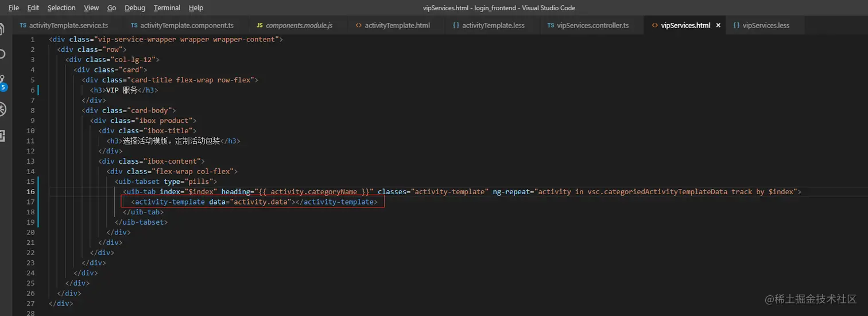Switch to activityTemplate.html tab

(397, 25)
